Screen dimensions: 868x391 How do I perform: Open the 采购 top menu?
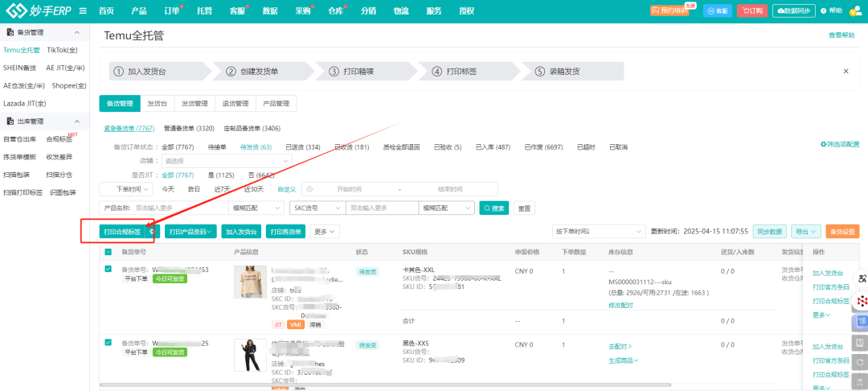click(303, 11)
